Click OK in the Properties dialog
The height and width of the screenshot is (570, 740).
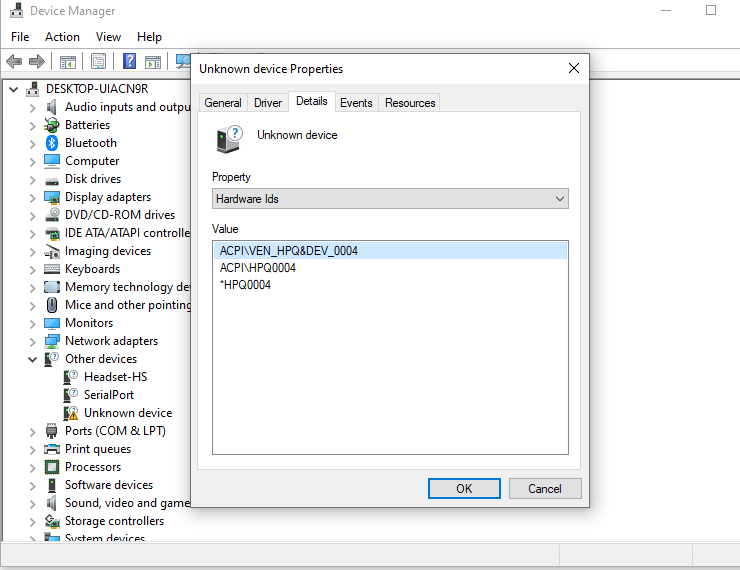(x=464, y=488)
